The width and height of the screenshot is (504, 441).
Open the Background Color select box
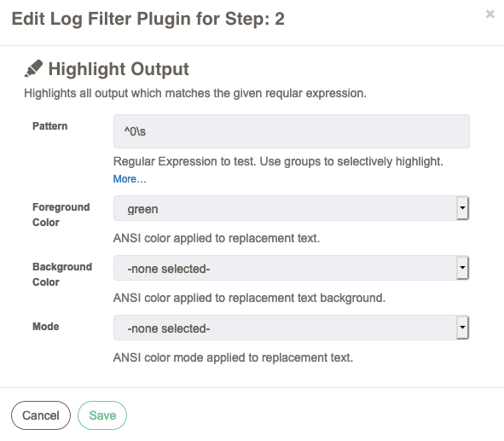[x=291, y=268]
